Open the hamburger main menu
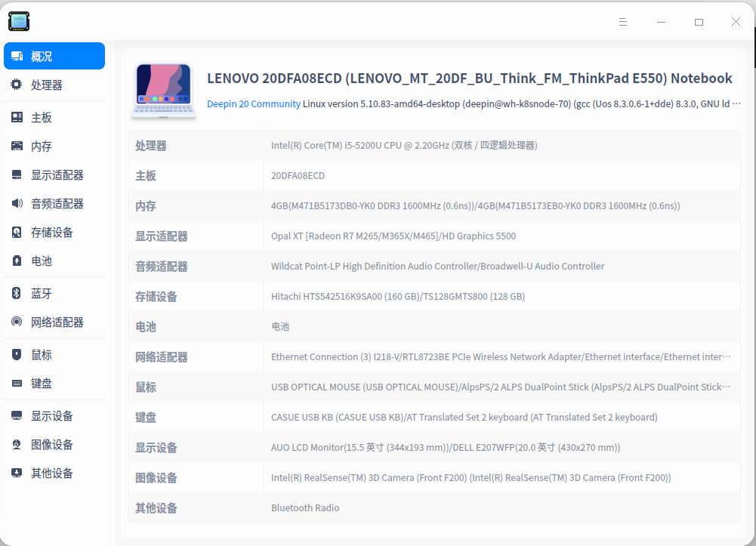The image size is (756, 546). [623, 22]
